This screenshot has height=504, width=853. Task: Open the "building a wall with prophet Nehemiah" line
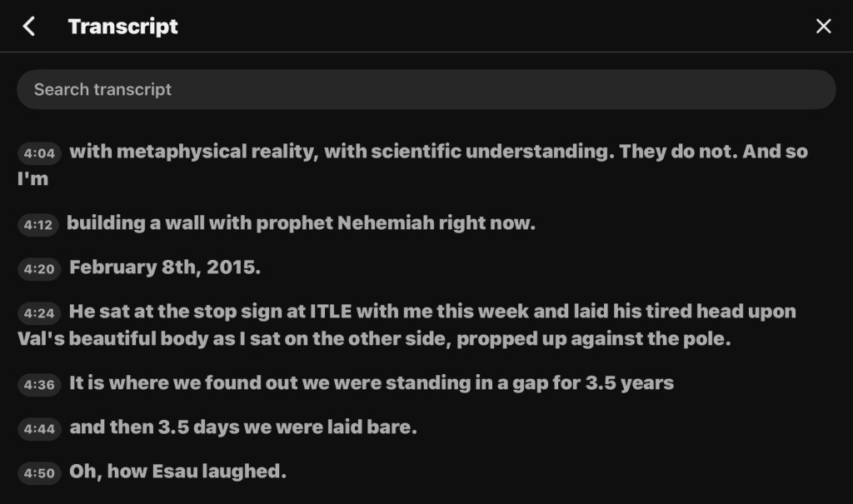click(x=301, y=224)
